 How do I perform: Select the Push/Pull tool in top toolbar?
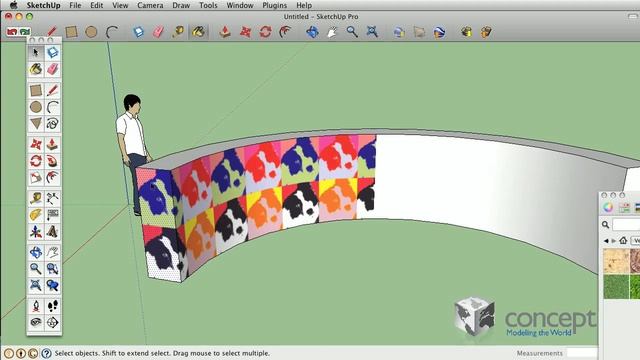[x=225, y=32]
